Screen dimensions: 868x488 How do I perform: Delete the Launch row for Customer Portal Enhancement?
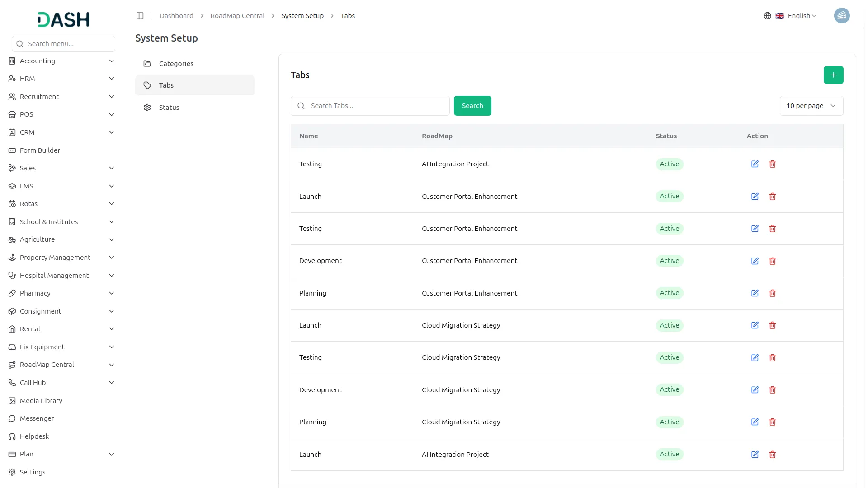(x=773, y=197)
